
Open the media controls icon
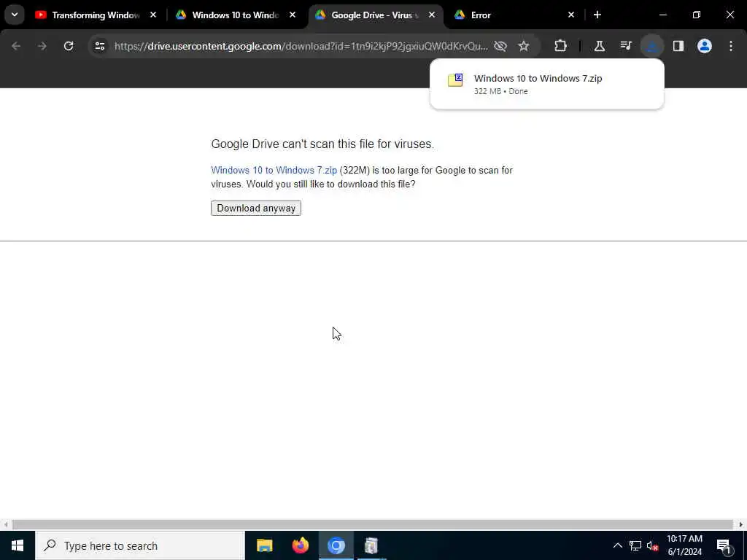click(625, 46)
